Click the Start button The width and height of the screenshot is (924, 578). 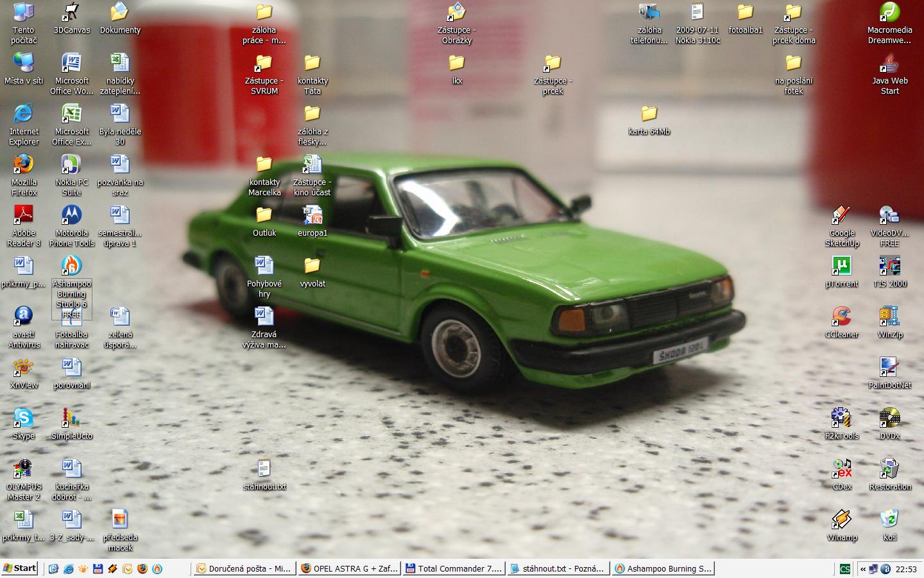20,568
